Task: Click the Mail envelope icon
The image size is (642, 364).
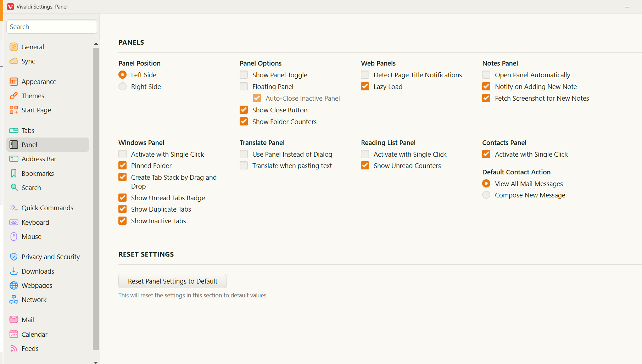Action: click(x=14, y=320)
